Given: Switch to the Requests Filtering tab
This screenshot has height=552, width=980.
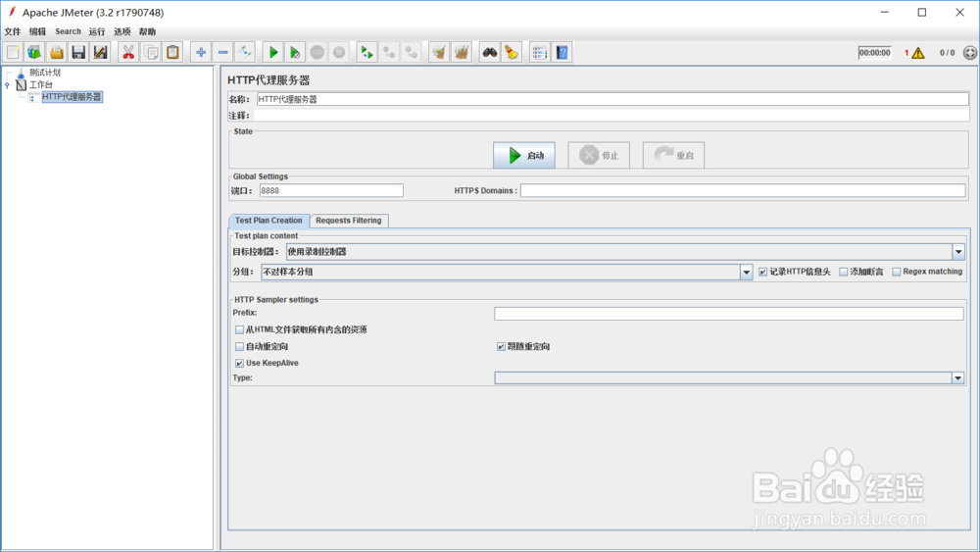Looking at the screenshot, I should point(349,221).
